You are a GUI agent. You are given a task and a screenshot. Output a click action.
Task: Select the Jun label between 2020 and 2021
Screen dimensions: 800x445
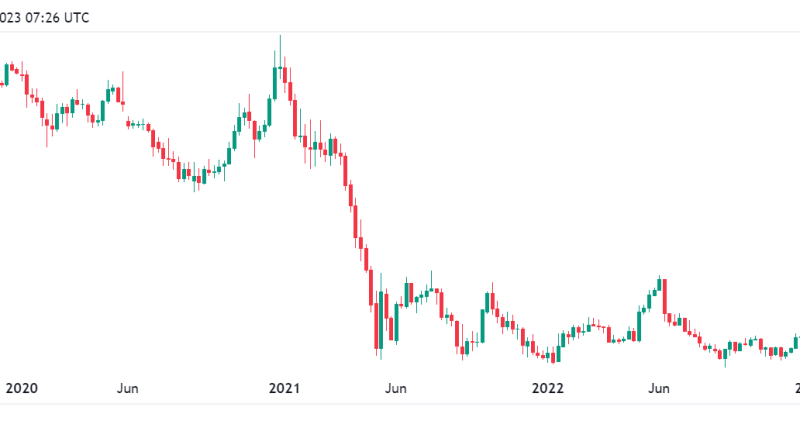128,388
